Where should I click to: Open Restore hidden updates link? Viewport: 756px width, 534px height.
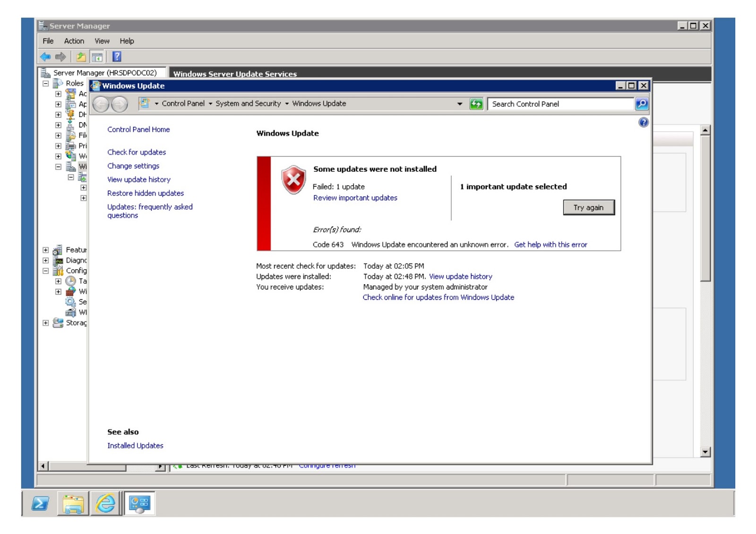click(x=146, y=193)
